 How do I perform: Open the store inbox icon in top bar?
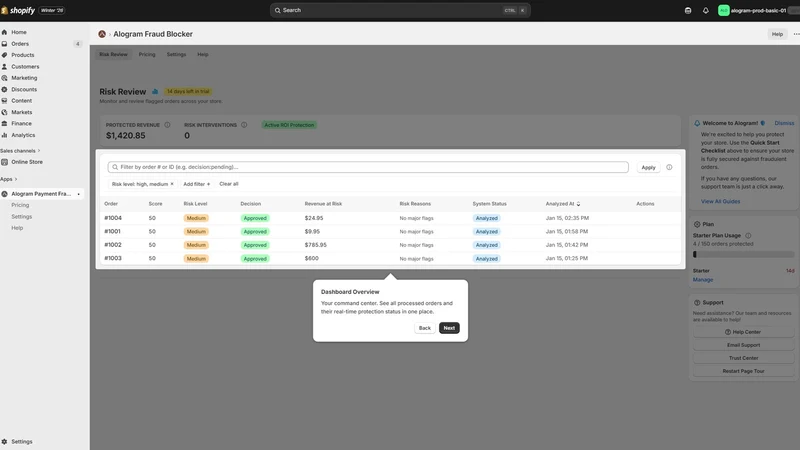point(688,10)
